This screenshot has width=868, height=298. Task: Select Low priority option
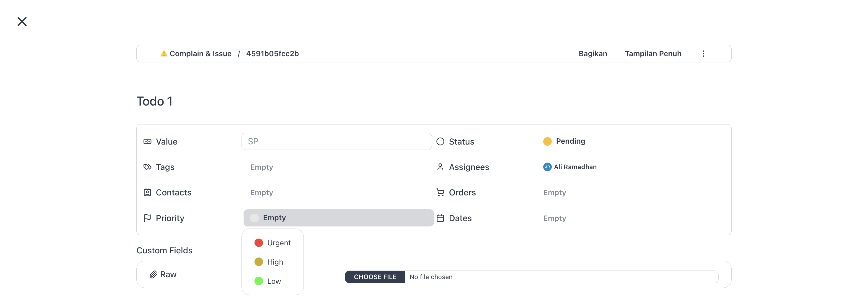(x=272, y=281)
